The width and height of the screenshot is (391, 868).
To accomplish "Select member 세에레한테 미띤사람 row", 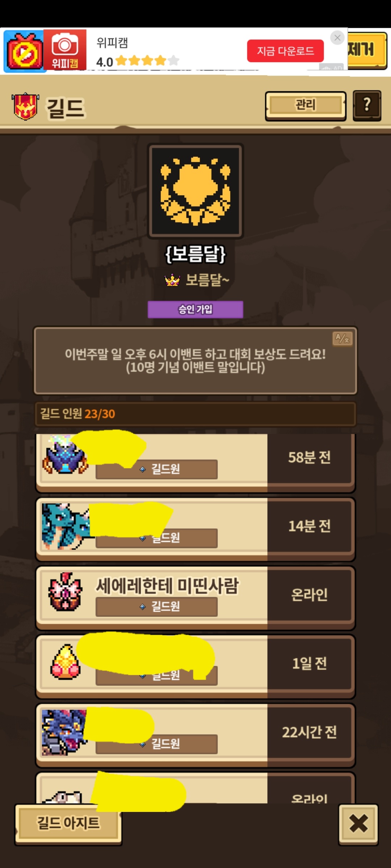I will [195, 598].
